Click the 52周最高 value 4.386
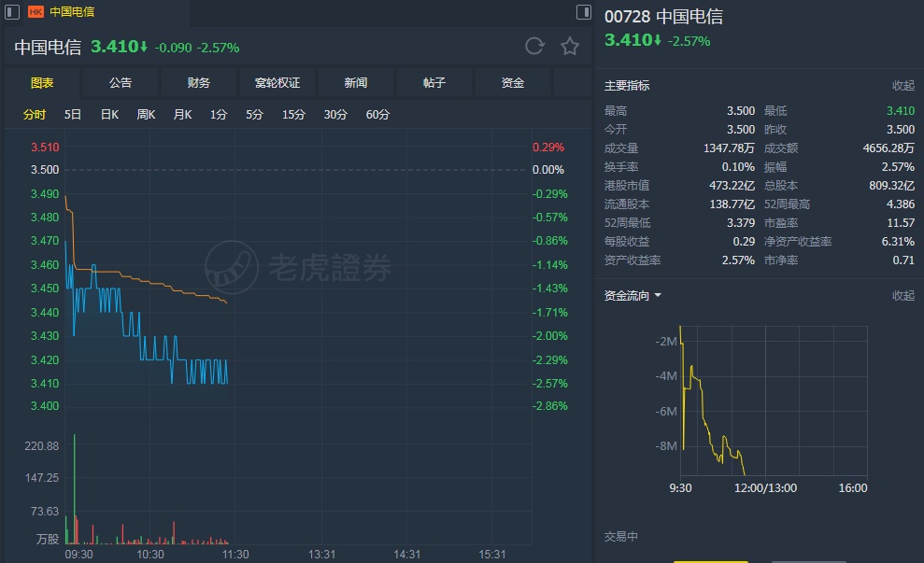The width and height of the screenshot is (924, 563). [x=901, y=204]
